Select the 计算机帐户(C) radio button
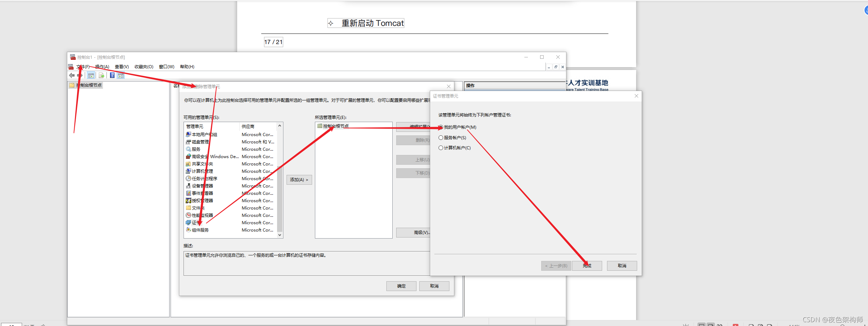This screenshot has height=326, width=868. pyautogui.click(x=441, y=148)
